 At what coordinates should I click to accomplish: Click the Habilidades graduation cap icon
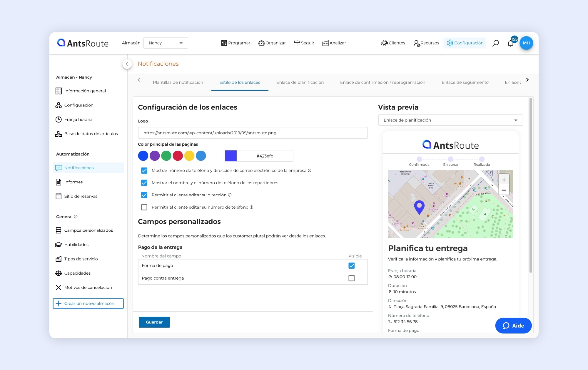pyautogui.click(x=59, y=245)
